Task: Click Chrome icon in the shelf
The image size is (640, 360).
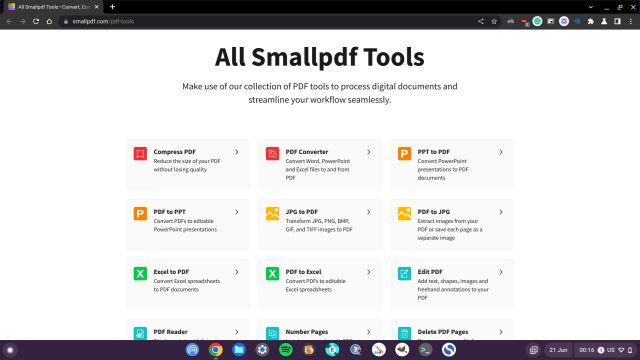Action: 216,350
